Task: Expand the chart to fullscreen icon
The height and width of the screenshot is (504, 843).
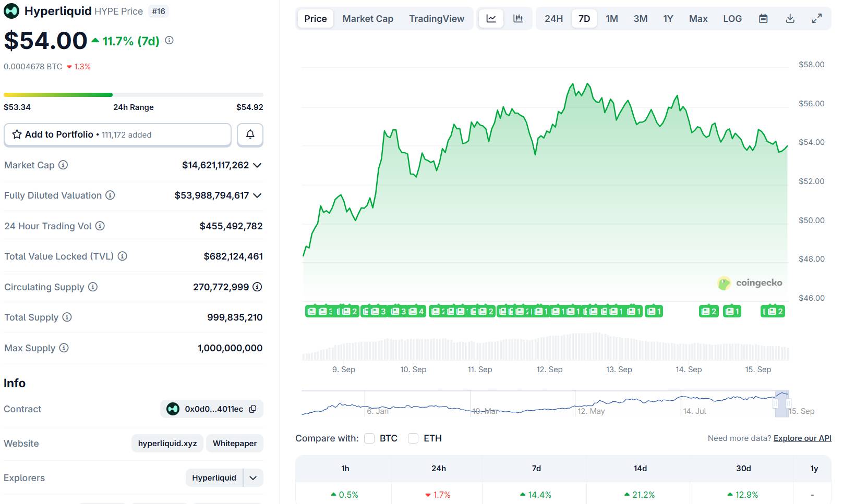Action: tap(817, 19)
